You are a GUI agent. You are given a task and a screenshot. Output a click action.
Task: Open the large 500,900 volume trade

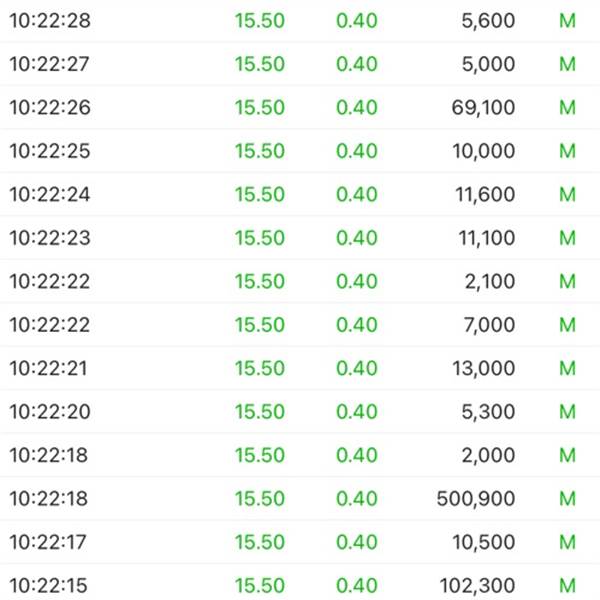pyautogui.click(x=477, y=498)
